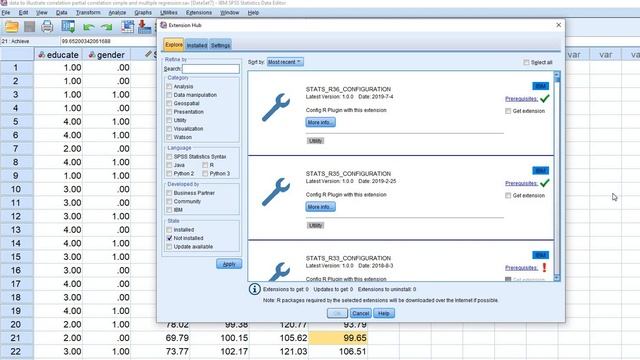This screenshot has height=360, width=640.
Task: Click the info icon at dialog bottom
Action: tap(254, 289)
